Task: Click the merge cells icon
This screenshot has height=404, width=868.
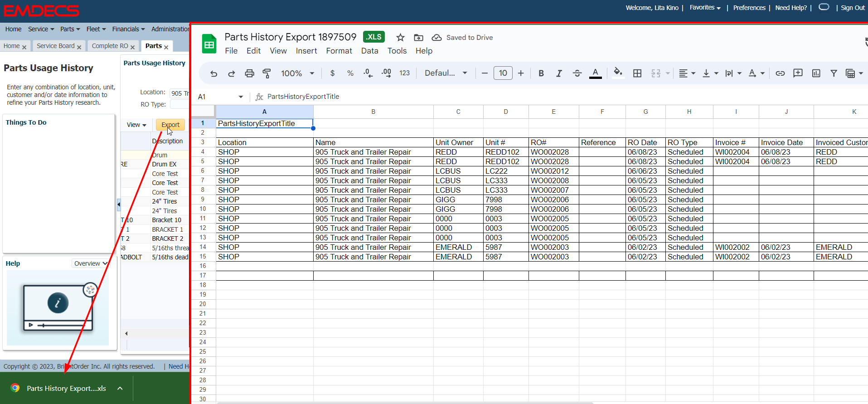Action: 656,73
